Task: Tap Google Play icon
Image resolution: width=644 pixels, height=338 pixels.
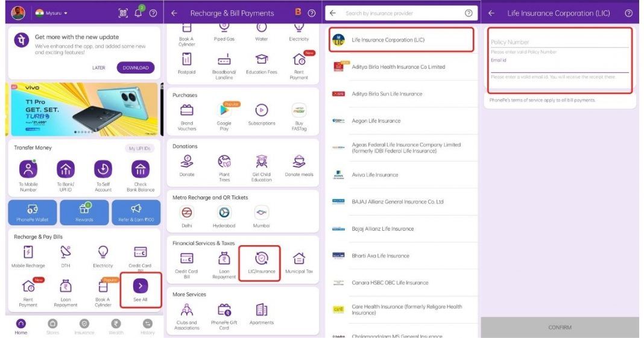Action: 224,110
